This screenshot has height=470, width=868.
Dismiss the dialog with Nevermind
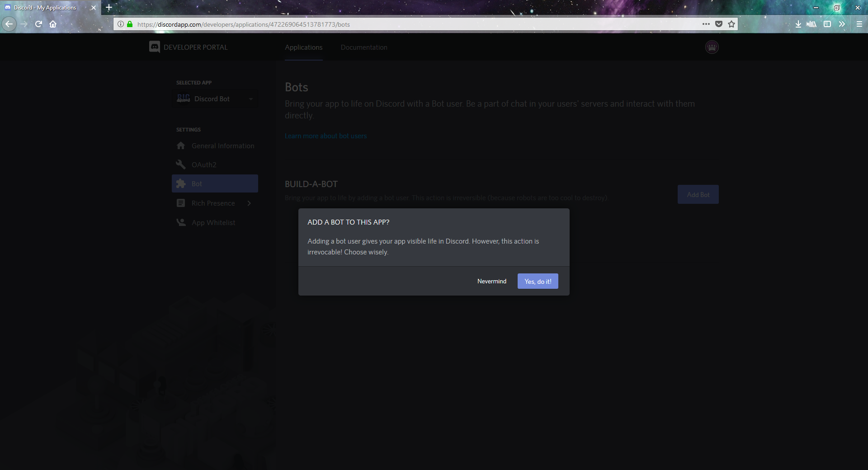point(491,281)
